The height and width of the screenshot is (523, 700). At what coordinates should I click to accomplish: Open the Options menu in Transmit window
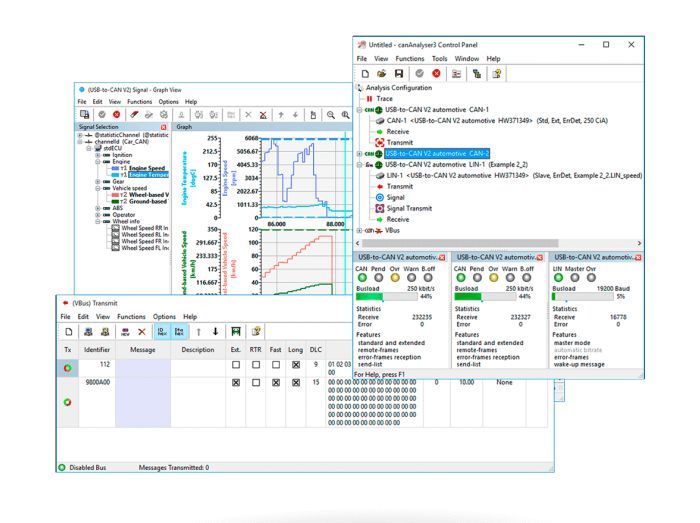tap(164, 317)
